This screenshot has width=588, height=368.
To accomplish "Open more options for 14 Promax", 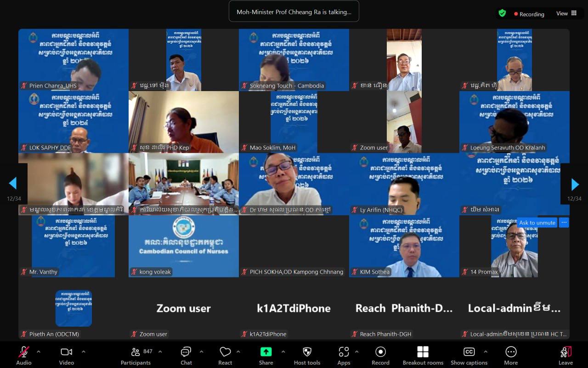I will [x=564, y=223].
